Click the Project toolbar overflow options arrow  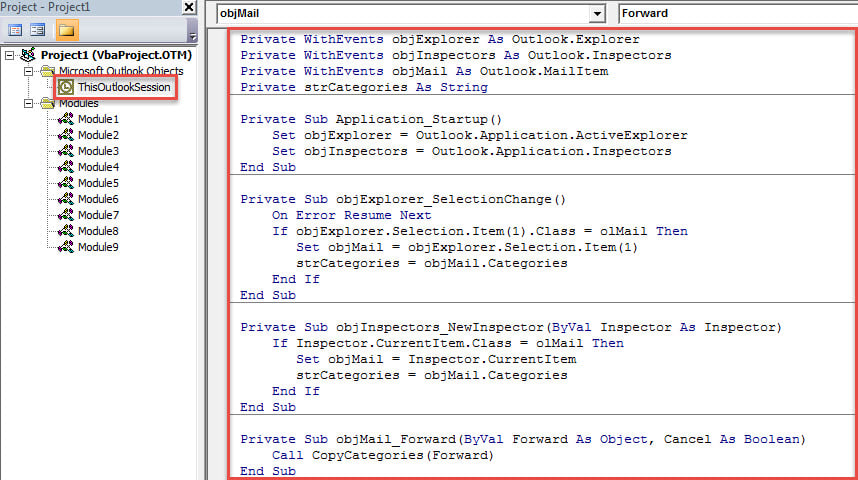tap(192, 36)
